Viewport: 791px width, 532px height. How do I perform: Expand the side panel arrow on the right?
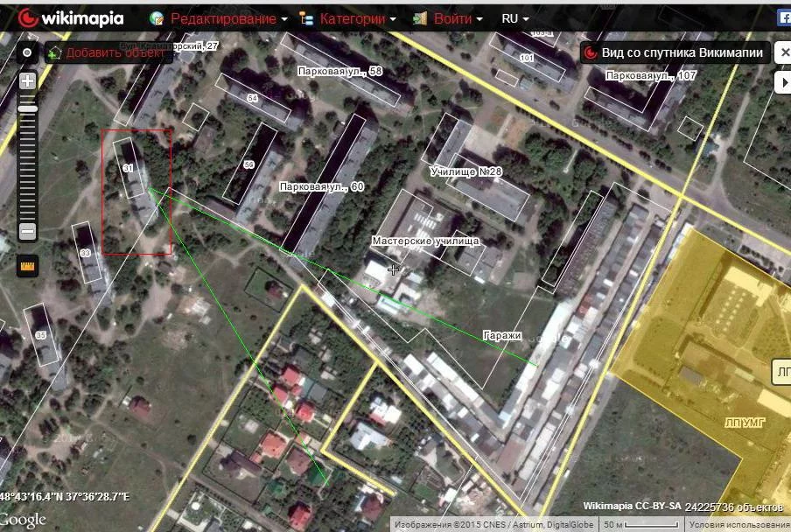(x=783, y=82)
